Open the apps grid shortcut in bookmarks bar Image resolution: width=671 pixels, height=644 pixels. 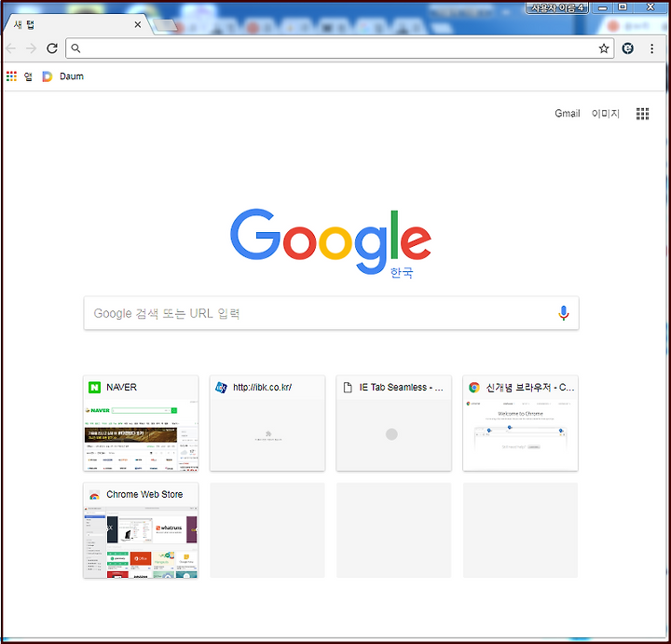[x=11, y=76]
